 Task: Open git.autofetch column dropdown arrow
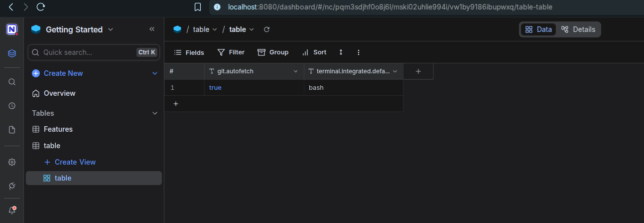point(295,71)
